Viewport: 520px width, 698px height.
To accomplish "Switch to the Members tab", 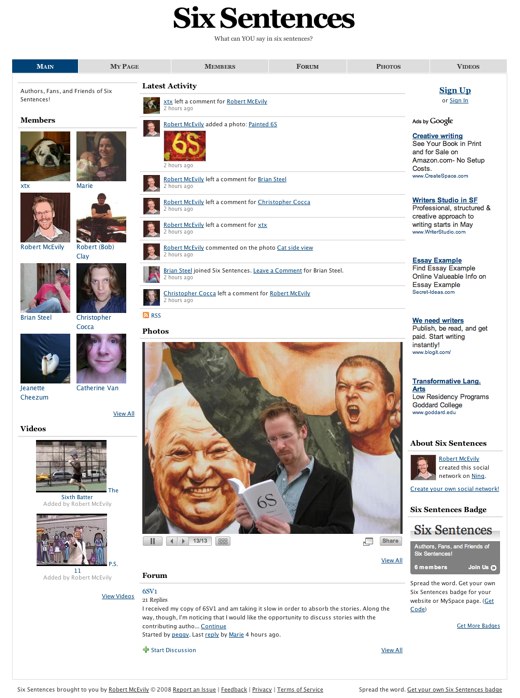I will pyautogui.click(x=220, y=66).
